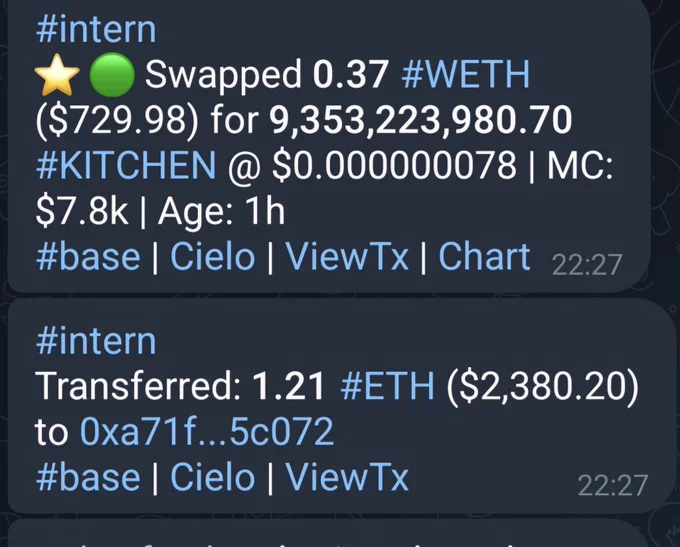The image size is (680, 547).
Task: Tap the 22:27 timestamp on transfer message
Action: (x=613, y=485)
